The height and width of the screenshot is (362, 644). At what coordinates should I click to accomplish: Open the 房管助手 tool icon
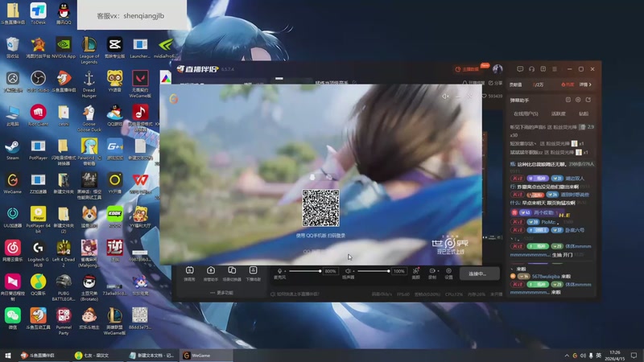pos(211,274)
